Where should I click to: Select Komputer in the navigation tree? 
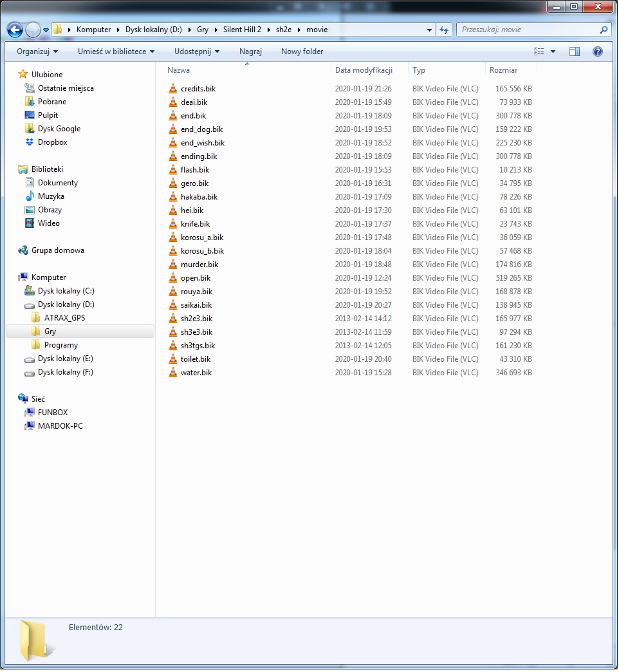tap(42, 277)
